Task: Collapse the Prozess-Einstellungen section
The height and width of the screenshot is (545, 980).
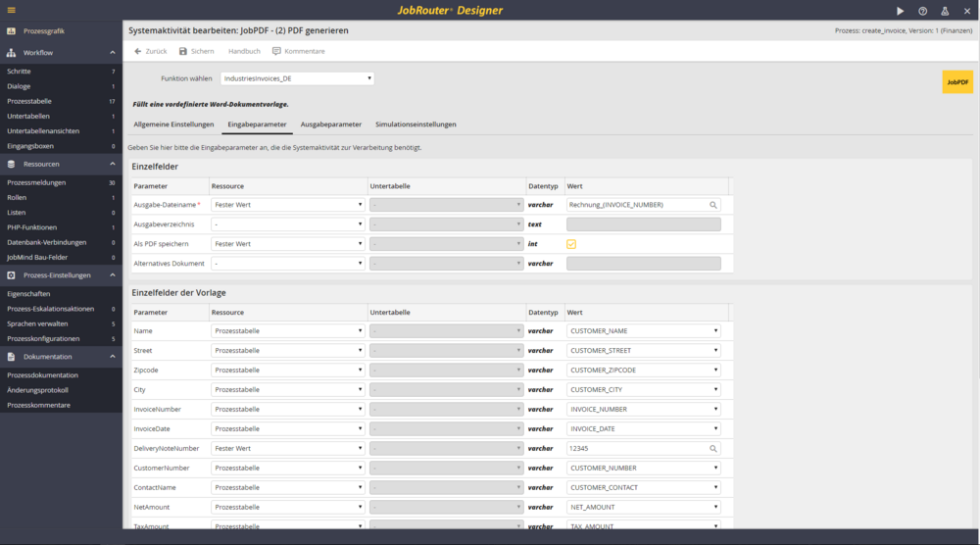Action: [x=113, y=275]
